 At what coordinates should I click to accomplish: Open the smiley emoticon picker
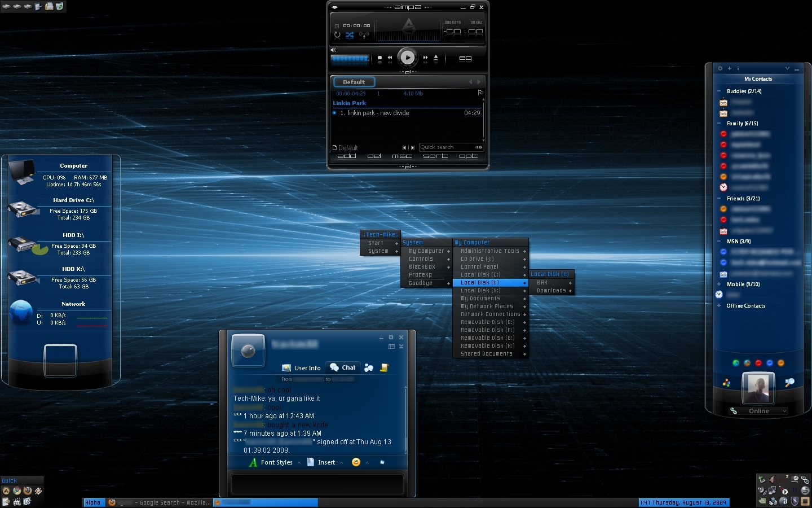356,462
